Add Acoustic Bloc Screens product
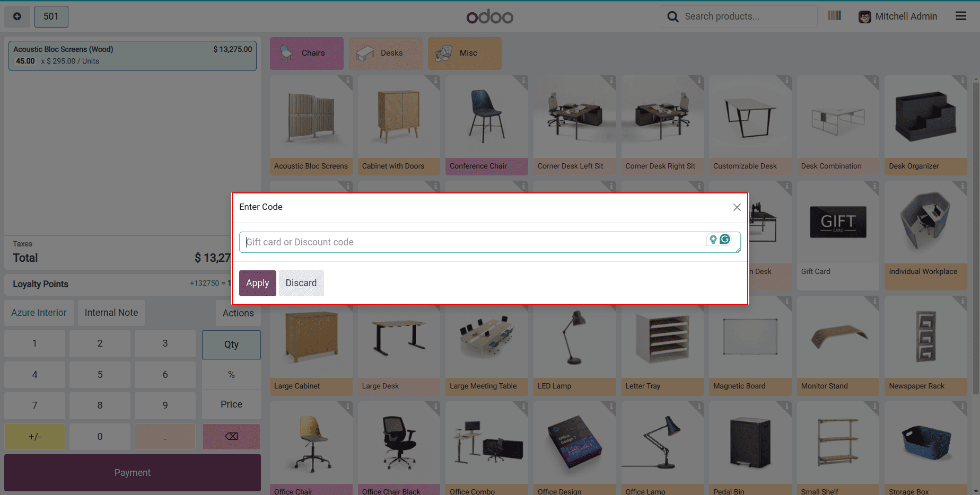Screen dimensions: 980x495 (311, 125)
